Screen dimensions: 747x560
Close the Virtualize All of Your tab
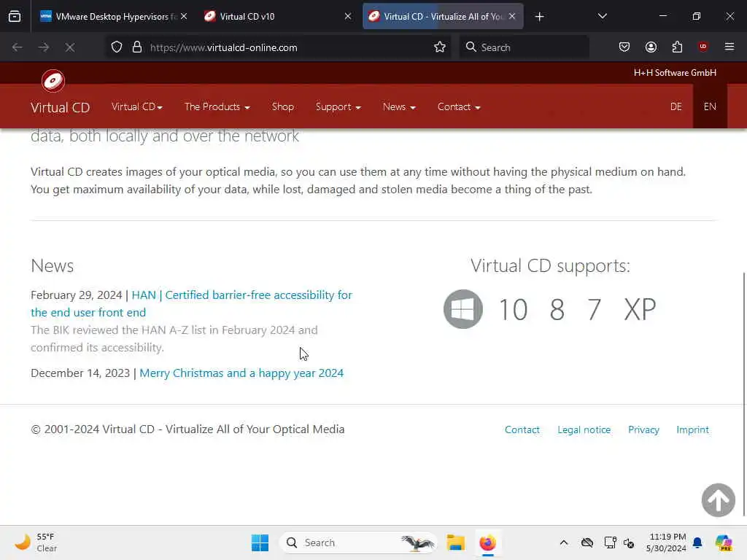512,16
